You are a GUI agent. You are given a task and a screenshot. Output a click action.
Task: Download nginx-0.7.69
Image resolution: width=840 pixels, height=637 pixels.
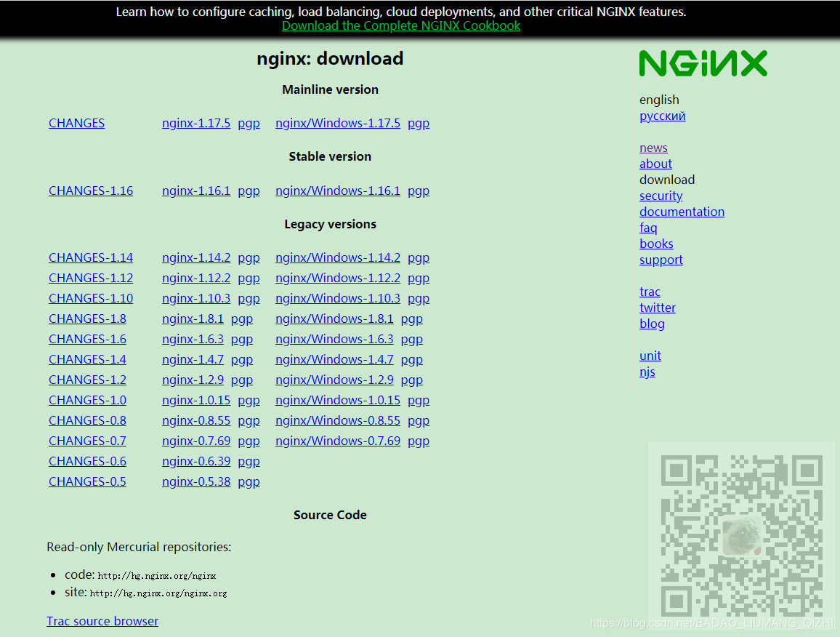pyautogui.click(x=196, y=441)
